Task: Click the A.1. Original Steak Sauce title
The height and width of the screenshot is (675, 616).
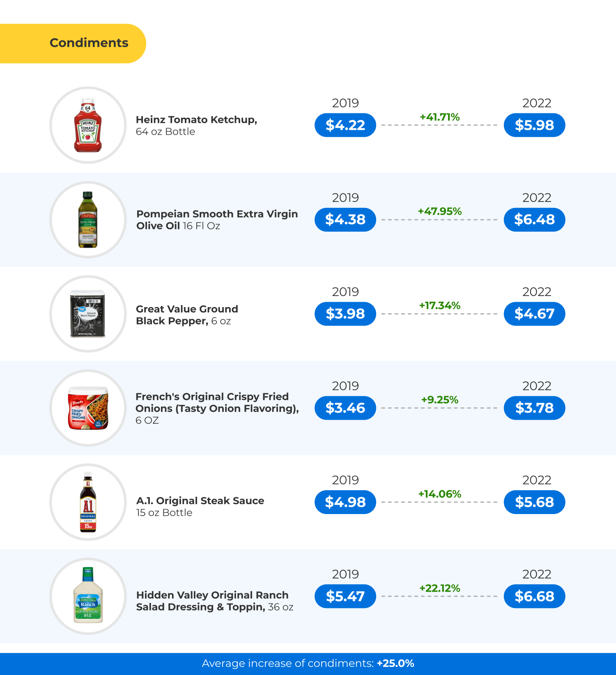Action: pos(200,501)
